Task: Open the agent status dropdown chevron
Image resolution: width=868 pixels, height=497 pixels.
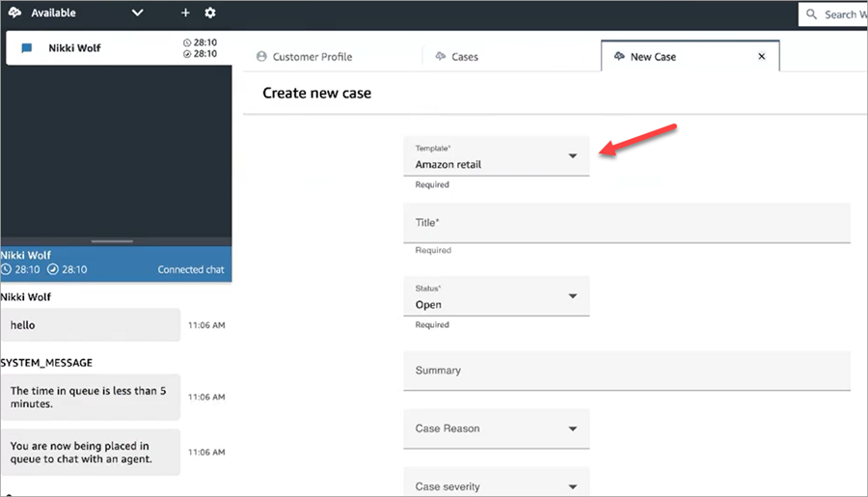Action: coord(137,14)
